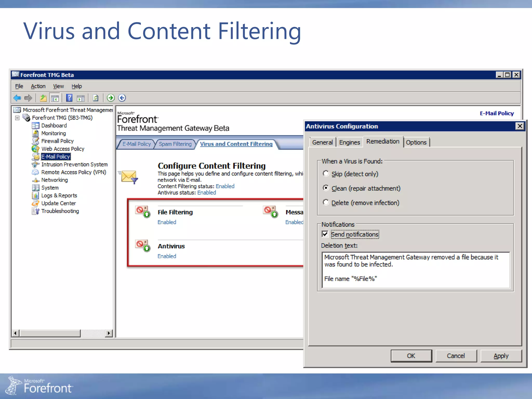
Task: Select the Update Center tree item
Action: pyautogui.click(x=58, y=203)
